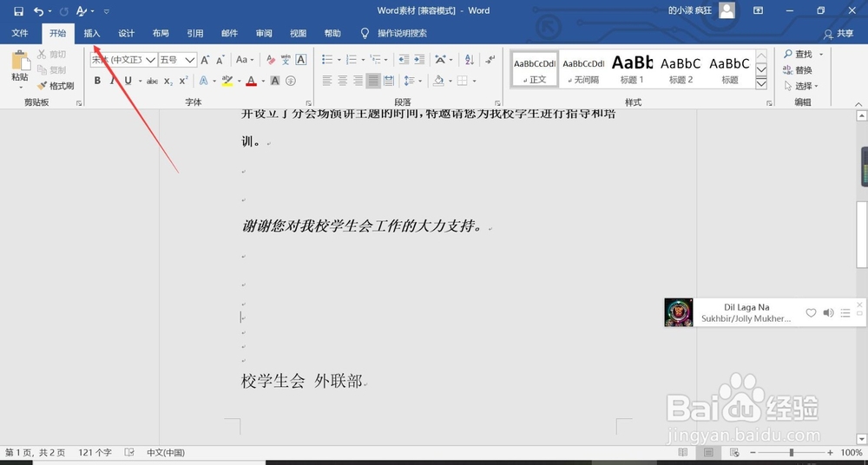Cut selection with 剪切
868x465 pixels.
(x=52, y=55)
